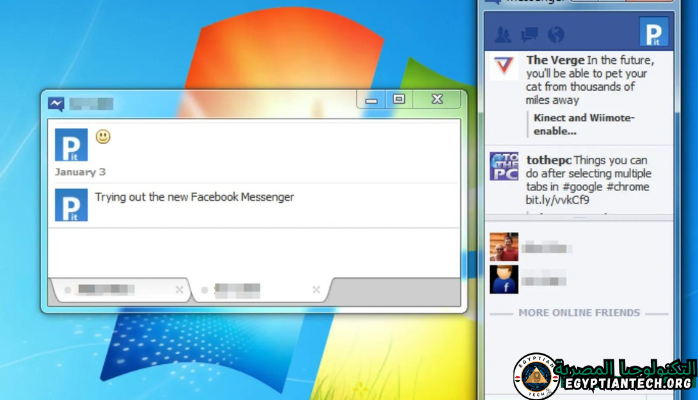
Task: Click the 'Trying out the new Facebook Messenger' message
Action: pyautogui.click(x=194, y=197)
